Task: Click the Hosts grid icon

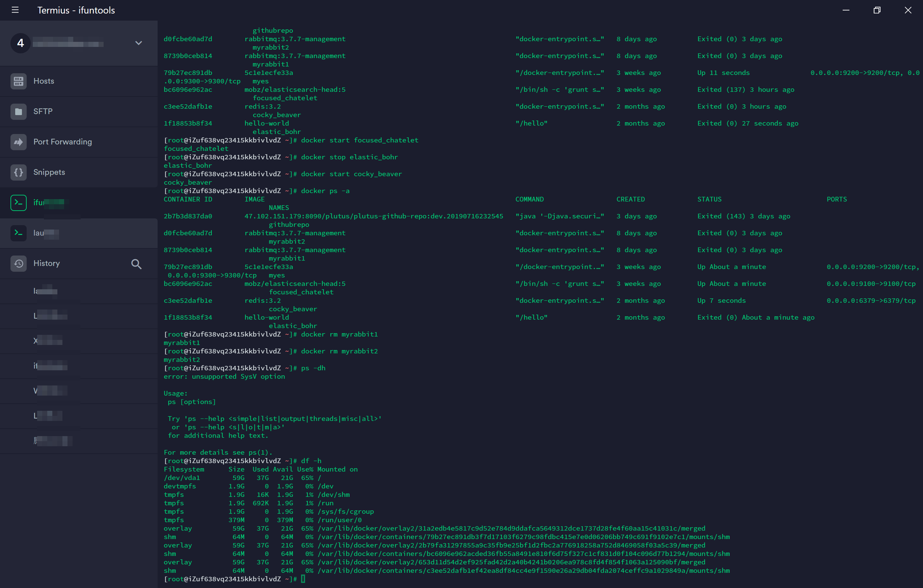Action: (x=19, y=81)
